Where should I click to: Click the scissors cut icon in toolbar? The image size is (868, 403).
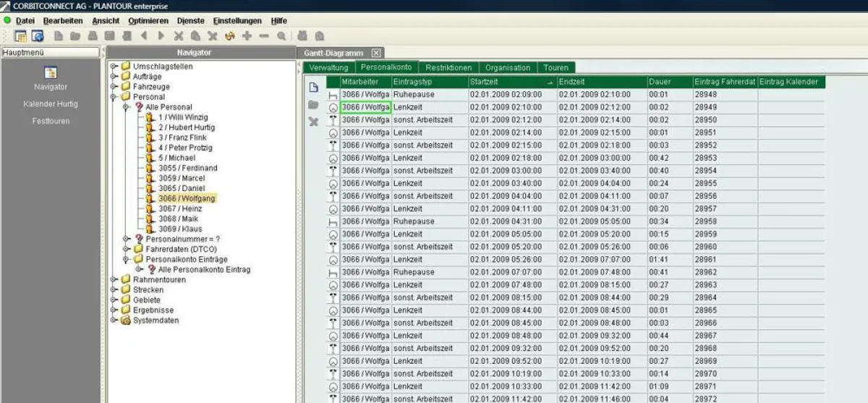point(178,35)
